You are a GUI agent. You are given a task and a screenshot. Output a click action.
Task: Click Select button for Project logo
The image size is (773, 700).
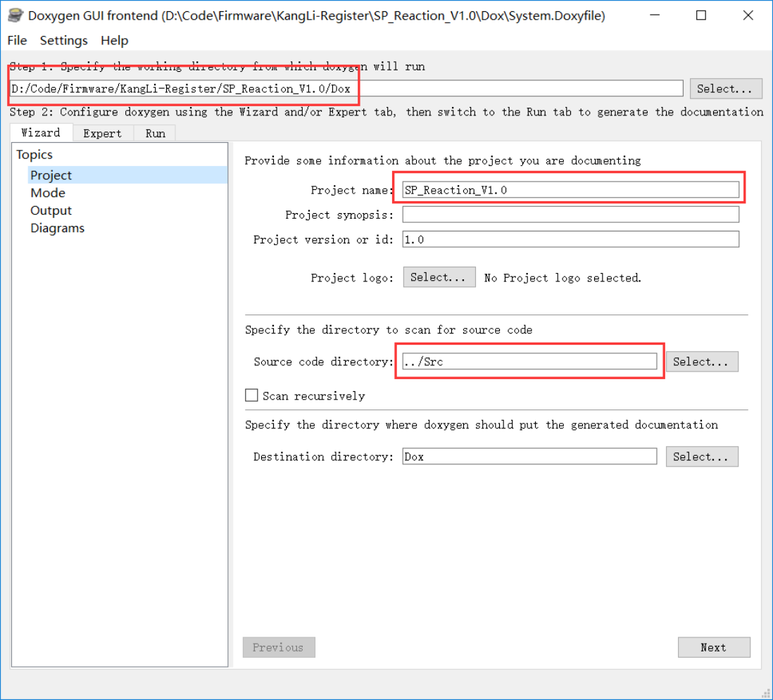(x=439, y=277)
